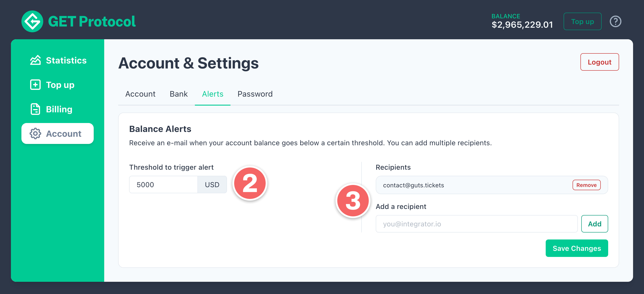Click the Top up plus icon in sidebar

(x=35, y=85)
